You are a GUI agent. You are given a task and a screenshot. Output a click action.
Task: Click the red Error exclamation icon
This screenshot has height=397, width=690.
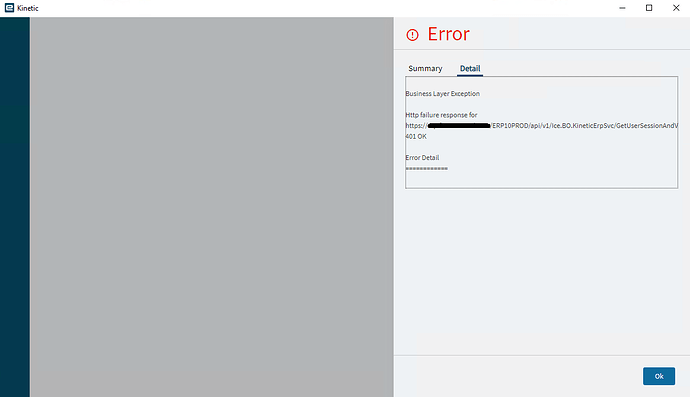coord(412,35)
